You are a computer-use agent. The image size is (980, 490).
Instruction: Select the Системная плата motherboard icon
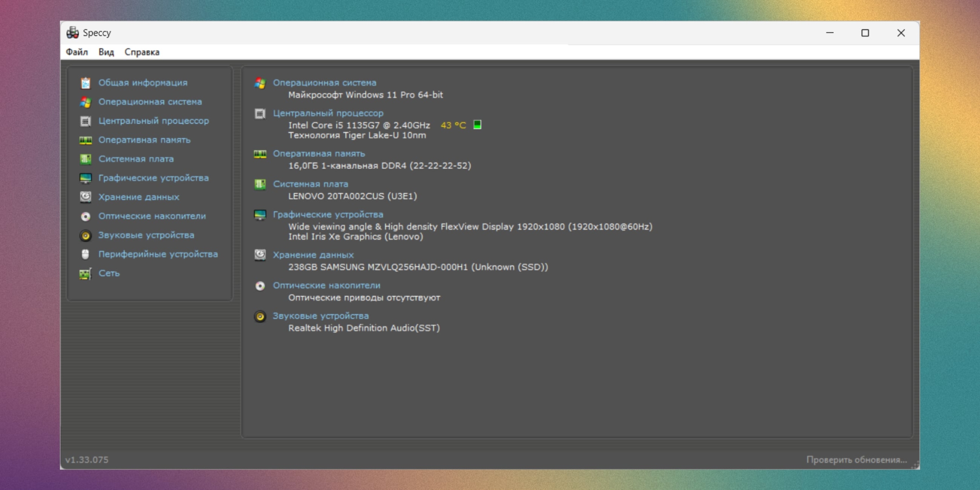tap(85, 159)
